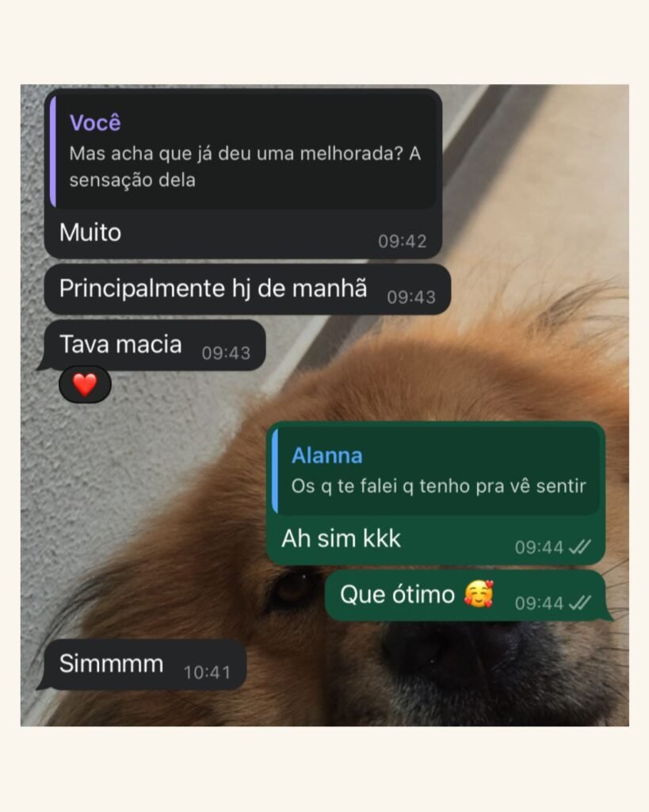Select the 'Ah sim kkk' message text
This screenshot has height=812, width=649.
tap(341, 538)
